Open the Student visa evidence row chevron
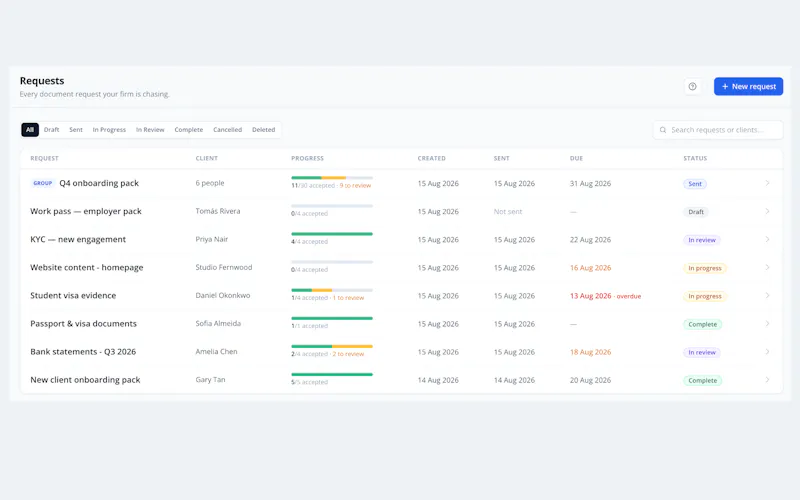This screenshot has width=800, height=500. click(767, 295)
